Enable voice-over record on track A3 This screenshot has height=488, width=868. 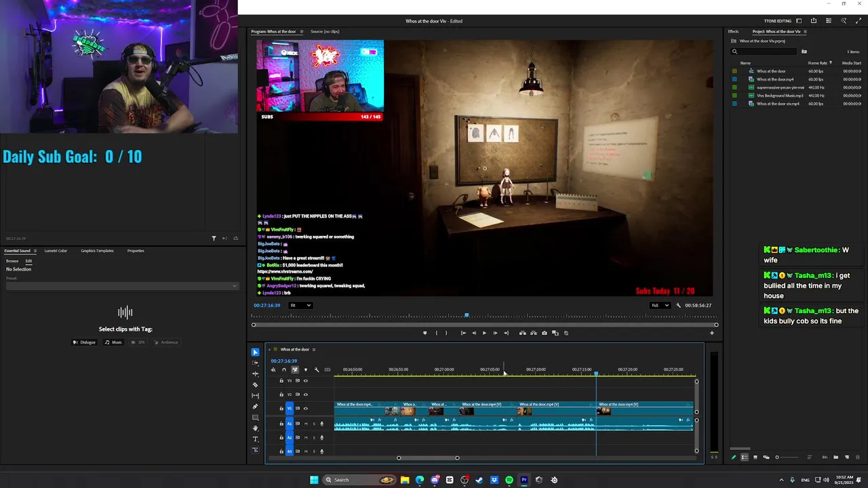pyautogui.click(x=321, y=451)
